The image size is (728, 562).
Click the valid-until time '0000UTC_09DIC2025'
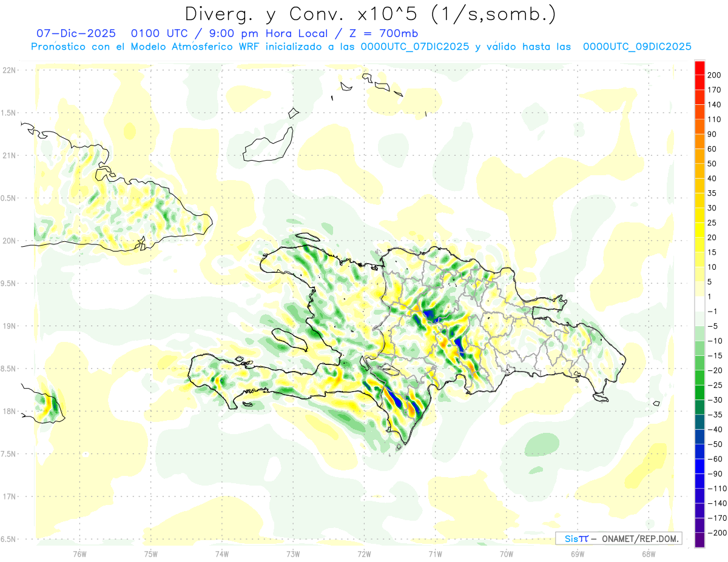pyautogui.click(x=637, y=47)
